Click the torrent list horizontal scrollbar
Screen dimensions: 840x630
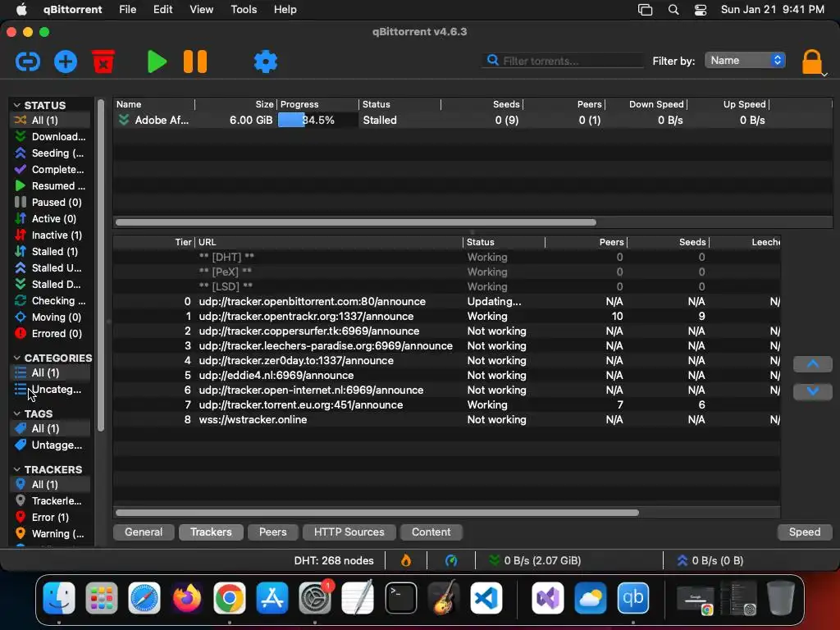coord(356,222)
